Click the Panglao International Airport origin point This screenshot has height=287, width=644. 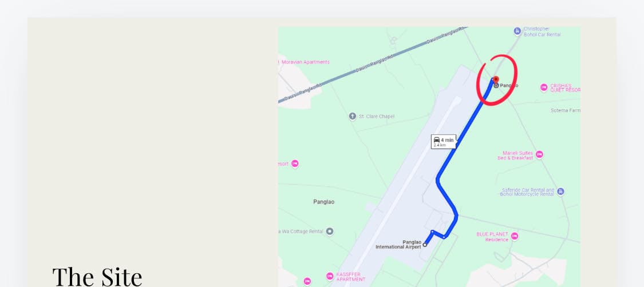tap(425, 245)
